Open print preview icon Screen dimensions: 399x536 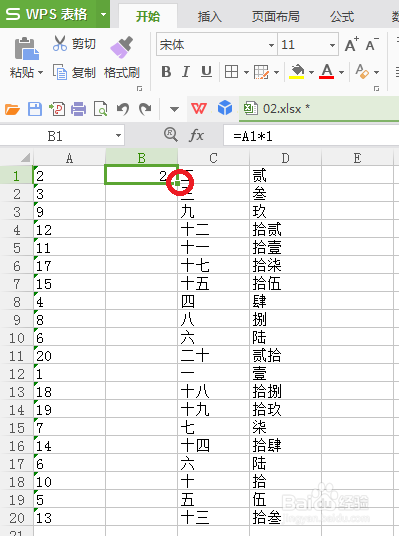coord(101,109)
